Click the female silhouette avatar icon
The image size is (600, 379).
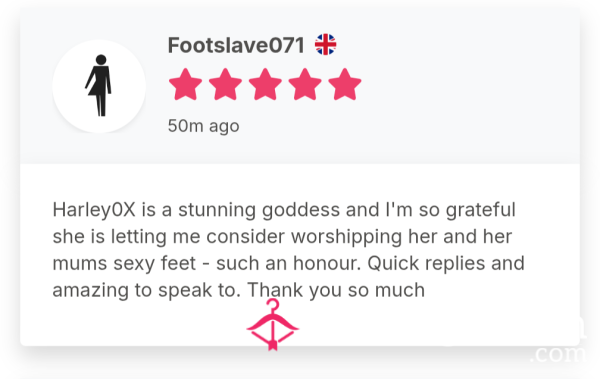[x=99, y=85]
